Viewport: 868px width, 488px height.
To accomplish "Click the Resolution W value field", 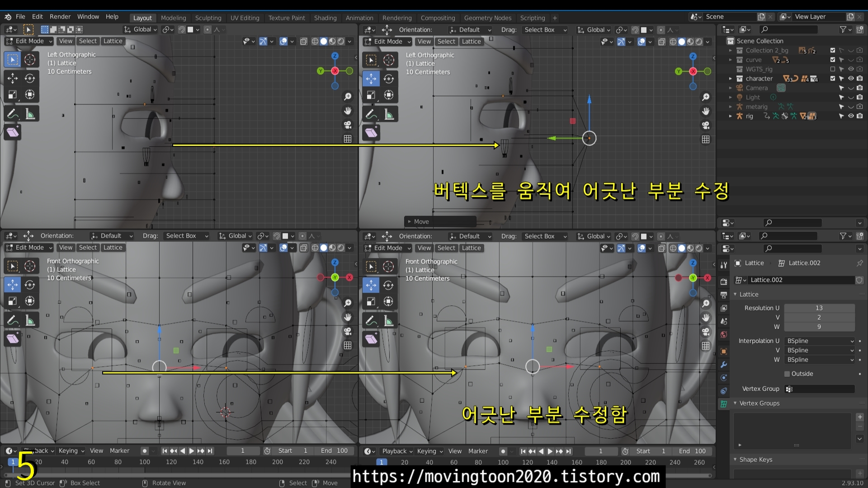I will tap(819, 327).
